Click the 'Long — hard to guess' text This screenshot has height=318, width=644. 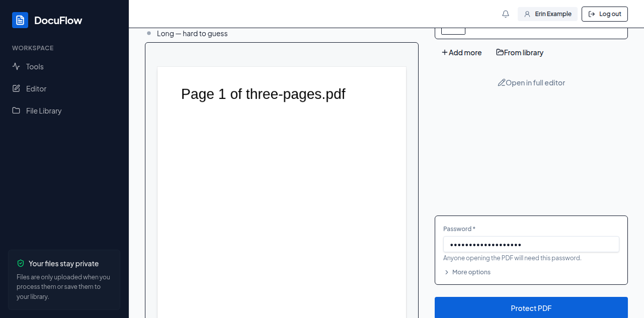point(192,33)
